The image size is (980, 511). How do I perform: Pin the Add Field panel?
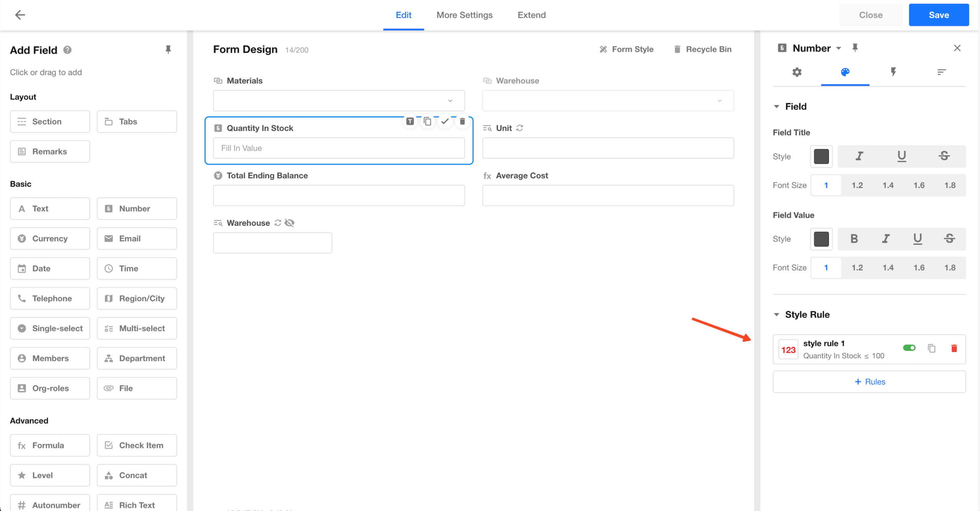pyautogui.click(x=168, y=49)
